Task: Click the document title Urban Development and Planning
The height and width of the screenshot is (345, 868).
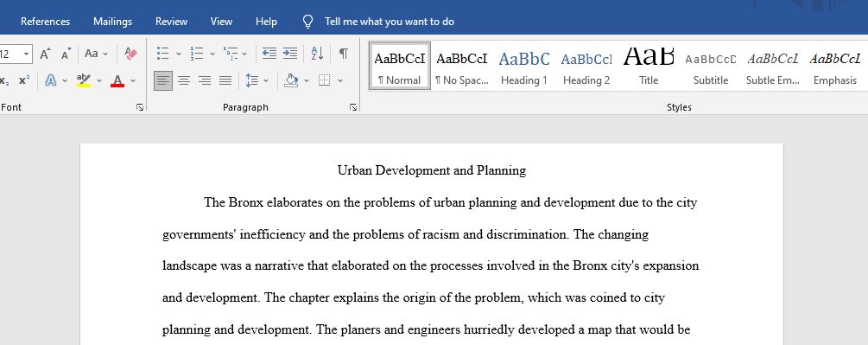Action: point(432,170)
